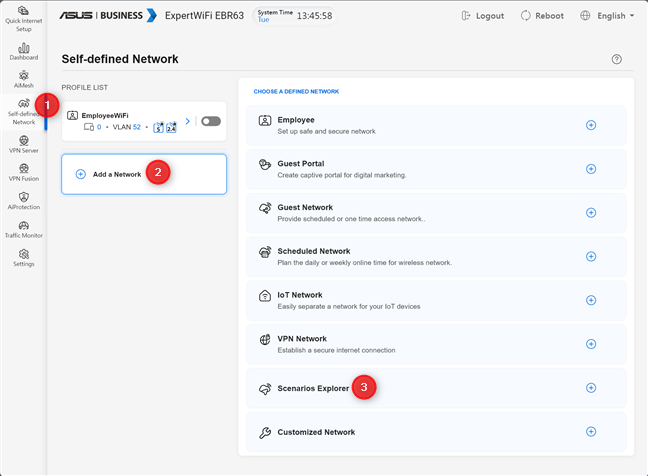Viewport: 648px width, 476px height.
Task: Open VPN Fusion page
Action: pyautogui.click(x=23, y=173)
